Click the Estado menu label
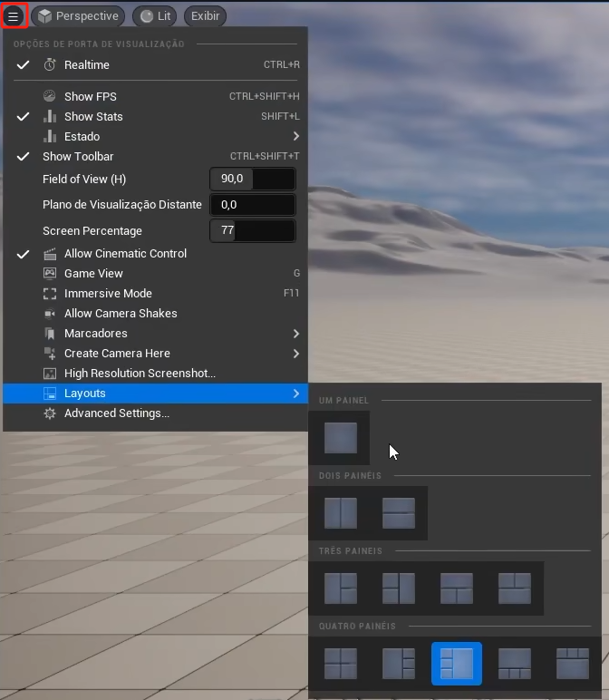This screenshot has height=700, width=609. pyautogui.click(x=82, y=137)
